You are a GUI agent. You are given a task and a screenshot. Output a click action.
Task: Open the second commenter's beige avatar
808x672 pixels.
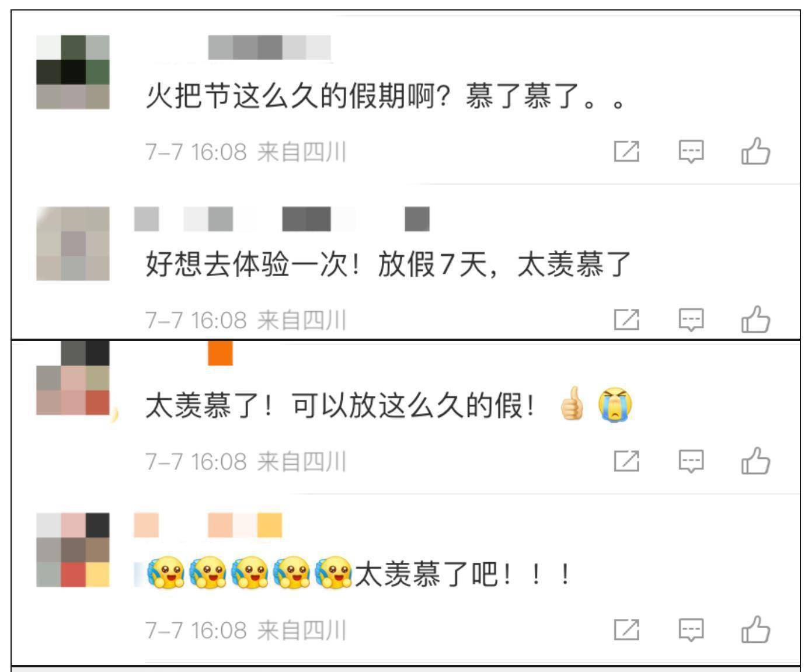(73, 243)
